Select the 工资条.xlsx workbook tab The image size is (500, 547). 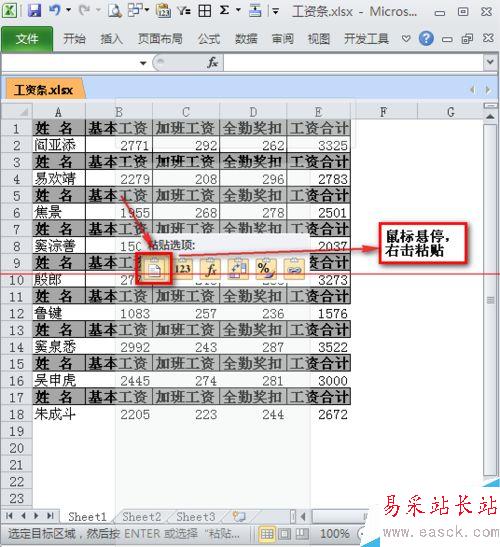(x=44, y=90)
